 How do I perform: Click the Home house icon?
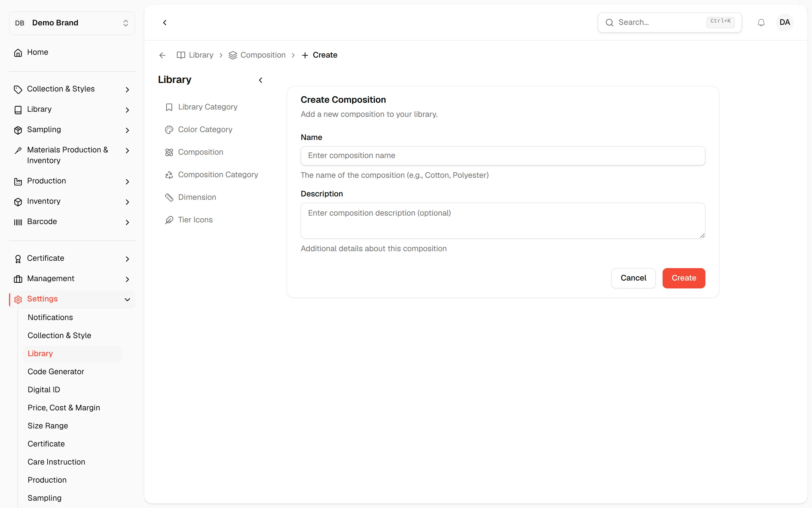(18, 52)
